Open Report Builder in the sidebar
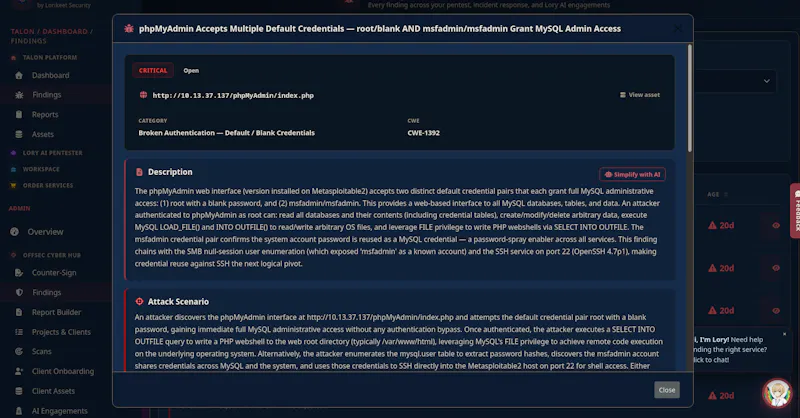 (x=56, y=312)
